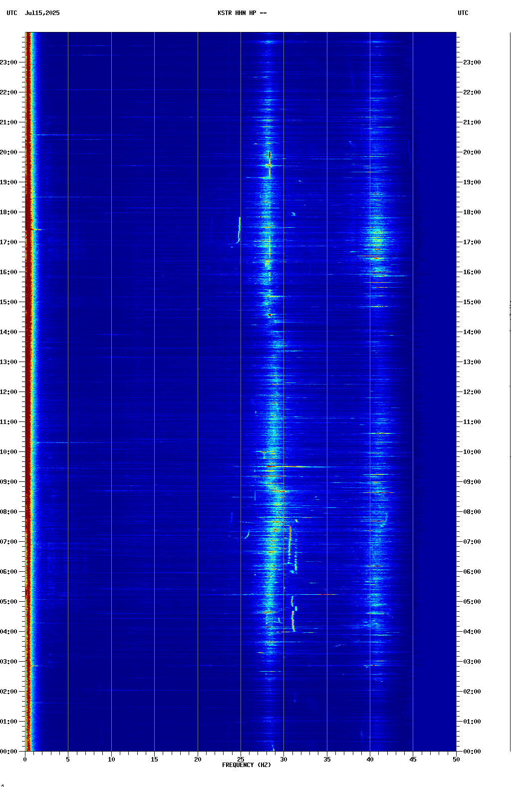This screenshot has width=532, height=791.
Task: Click 07:00 on the right time axis
Action: 472,542
